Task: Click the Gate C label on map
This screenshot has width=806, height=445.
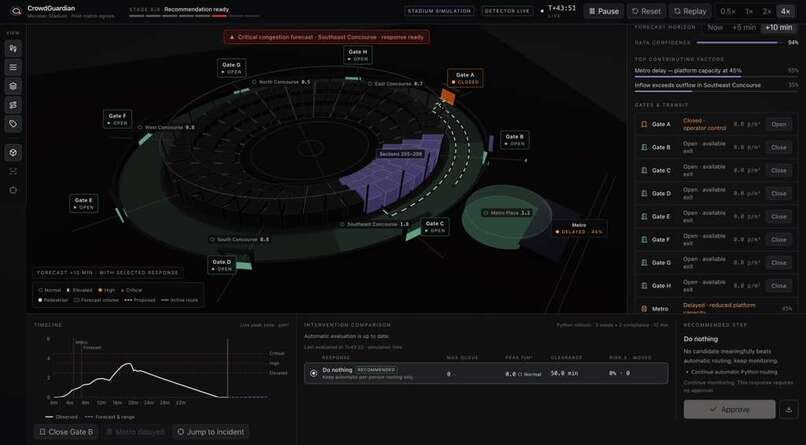Action: click(434, 227)
